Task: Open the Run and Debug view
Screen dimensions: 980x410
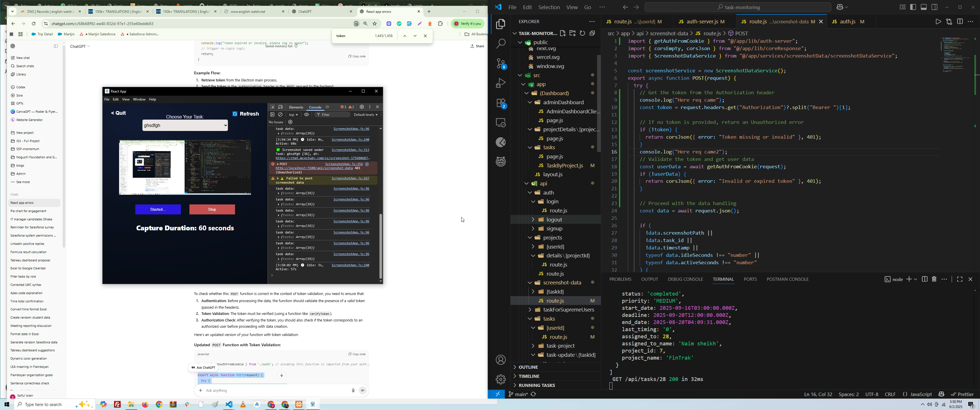Action: (501, 83)
